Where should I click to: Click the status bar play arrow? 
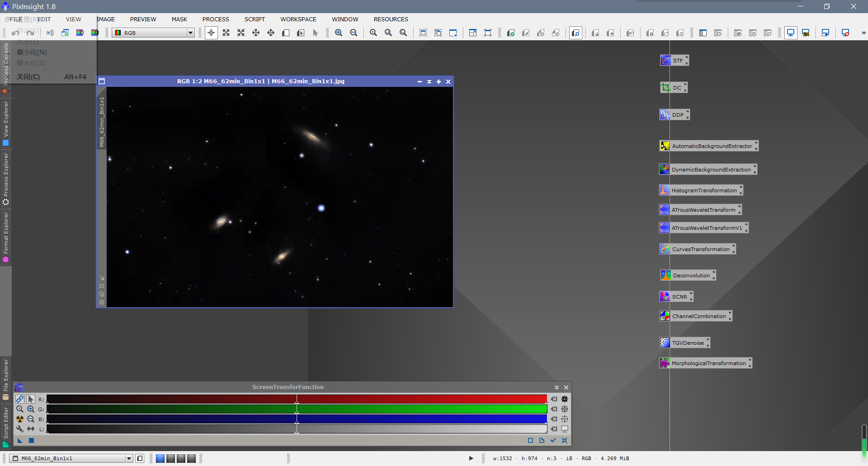pyautogui.click(x=471, y=458)
